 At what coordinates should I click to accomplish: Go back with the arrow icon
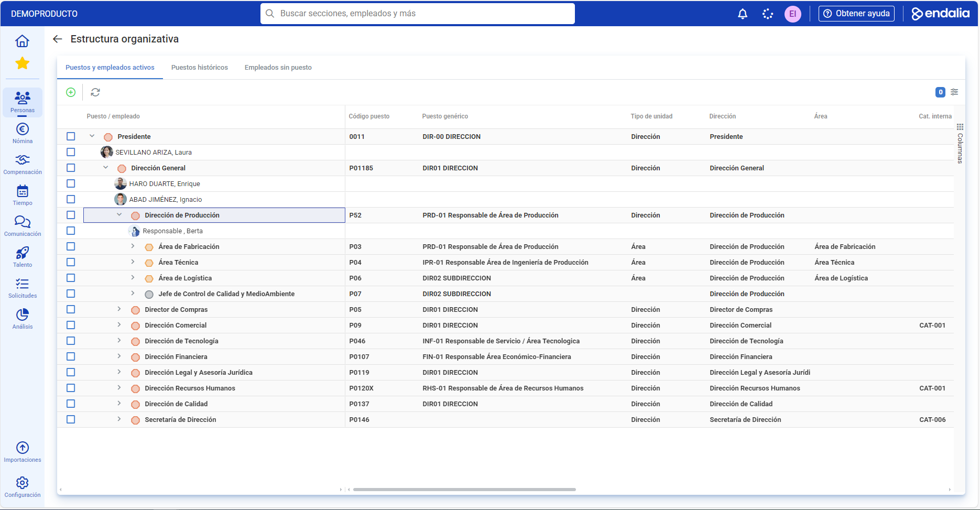pyautogui.click(x=58, y=39)
